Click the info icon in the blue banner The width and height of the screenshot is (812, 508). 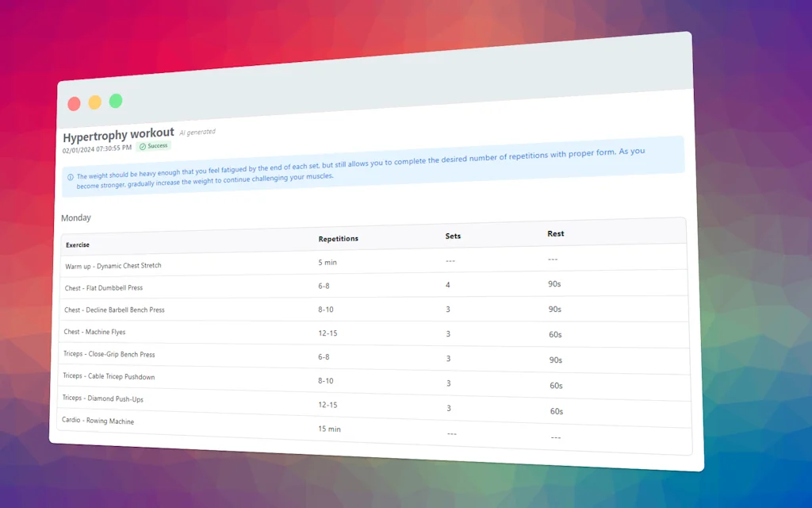(x=71, y=177)
